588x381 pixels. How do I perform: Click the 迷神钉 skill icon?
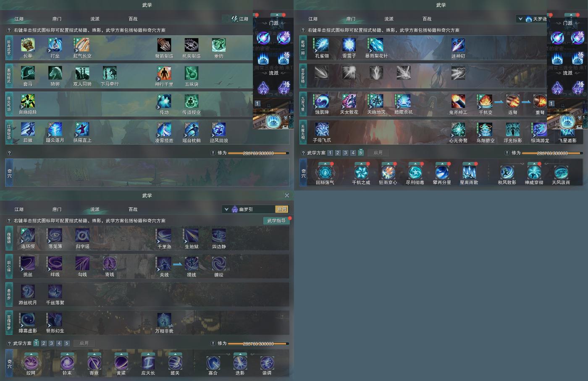[x=458, y=45]
